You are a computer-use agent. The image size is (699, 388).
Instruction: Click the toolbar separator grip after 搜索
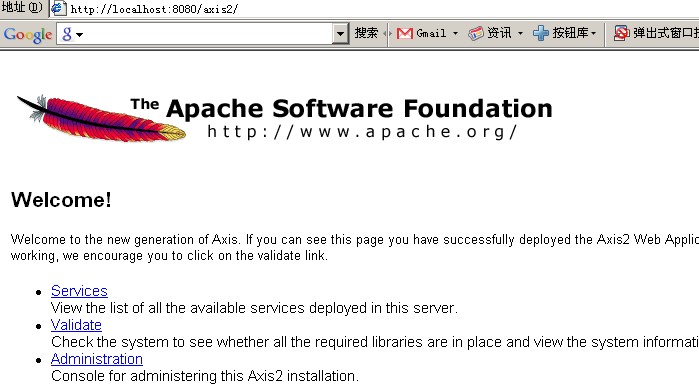(388, 33)
